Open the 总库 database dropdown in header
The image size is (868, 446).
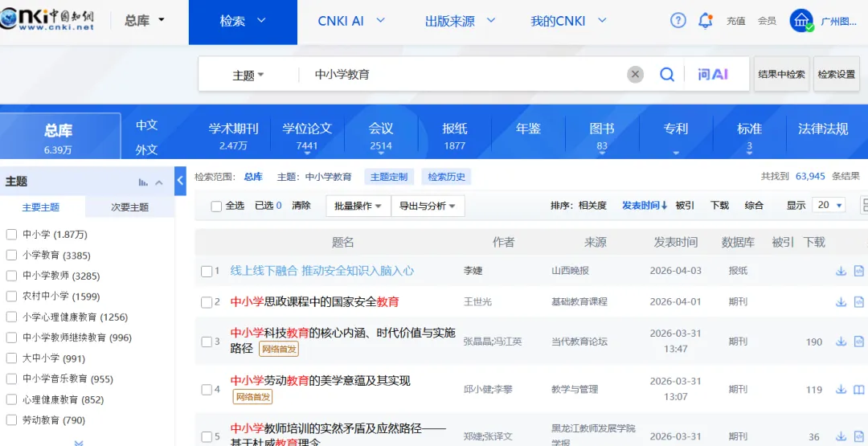(145, 20)
